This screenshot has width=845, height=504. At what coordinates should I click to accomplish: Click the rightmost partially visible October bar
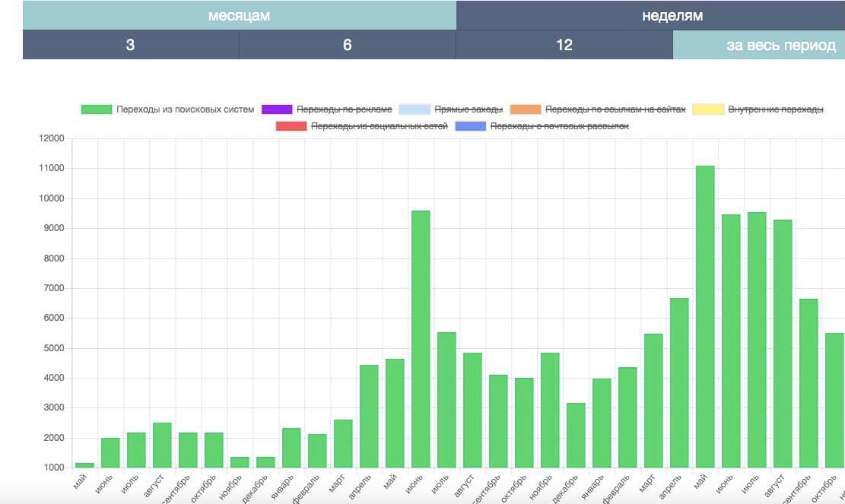coord(835,400)
